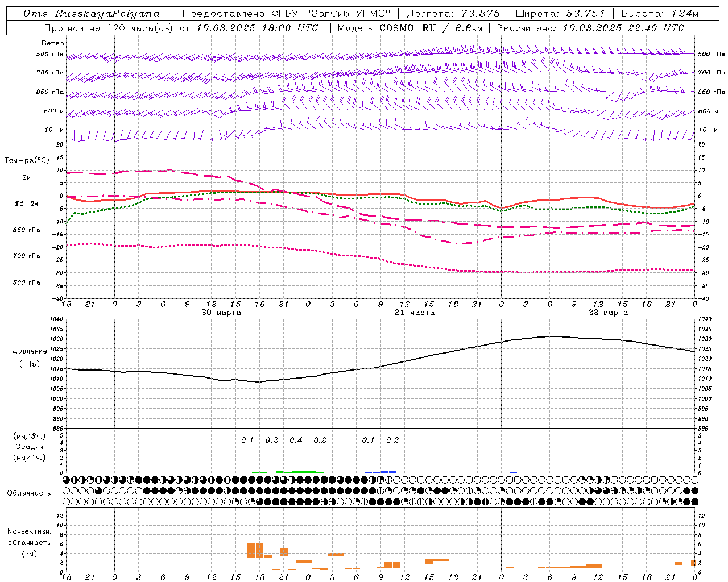Click the Облачность cloud cover label
The width and height of the screenshot is (728, 582).
tap(29, 493)
